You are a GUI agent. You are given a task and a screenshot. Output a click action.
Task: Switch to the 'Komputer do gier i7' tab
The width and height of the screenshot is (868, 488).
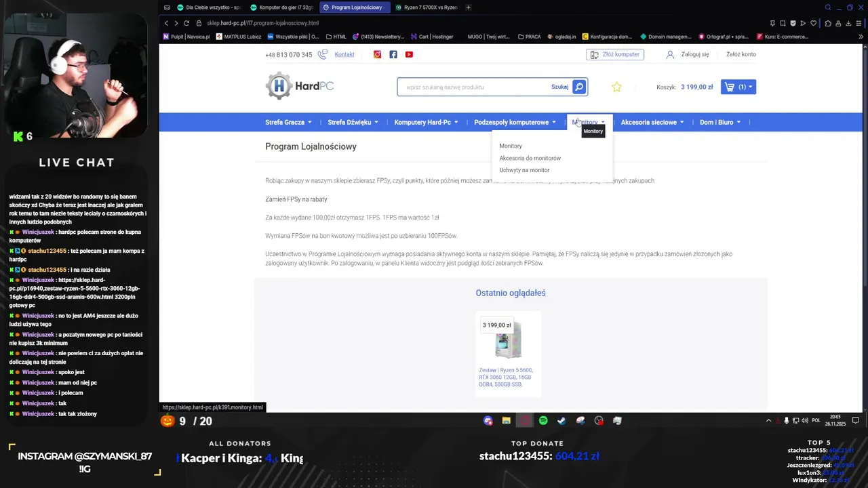coord(281,7)
